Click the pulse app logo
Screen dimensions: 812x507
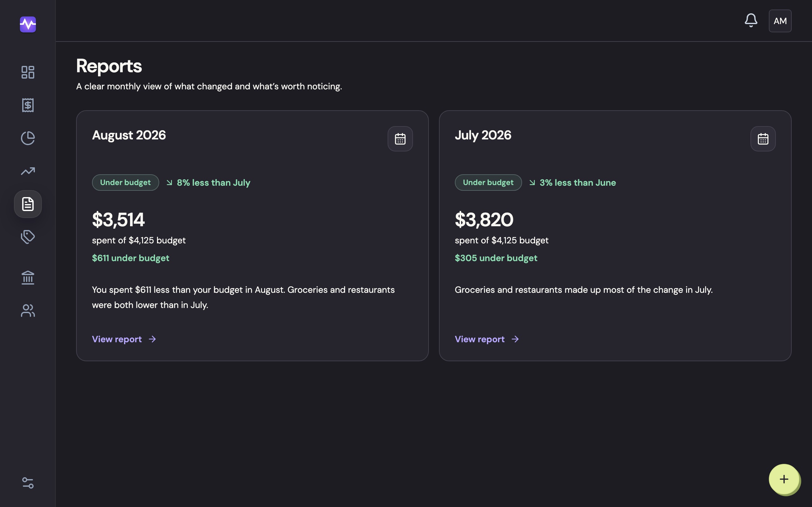pyautogui.click(x=28, y=24)
